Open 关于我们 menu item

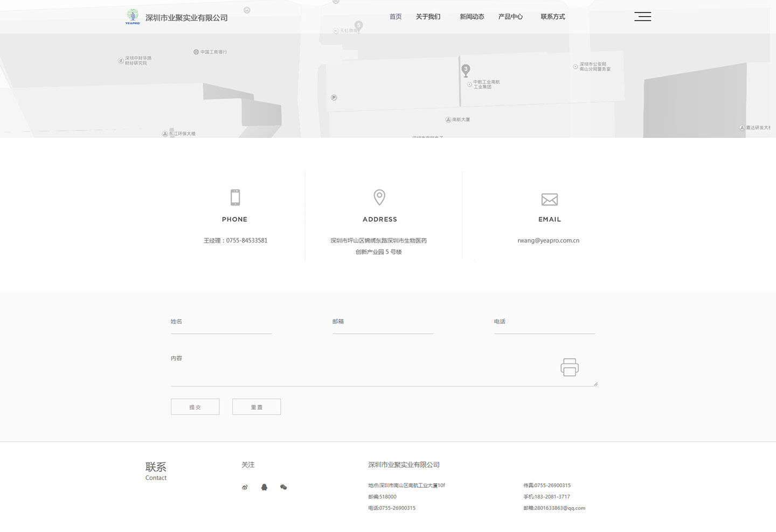[x=428, y=17]
